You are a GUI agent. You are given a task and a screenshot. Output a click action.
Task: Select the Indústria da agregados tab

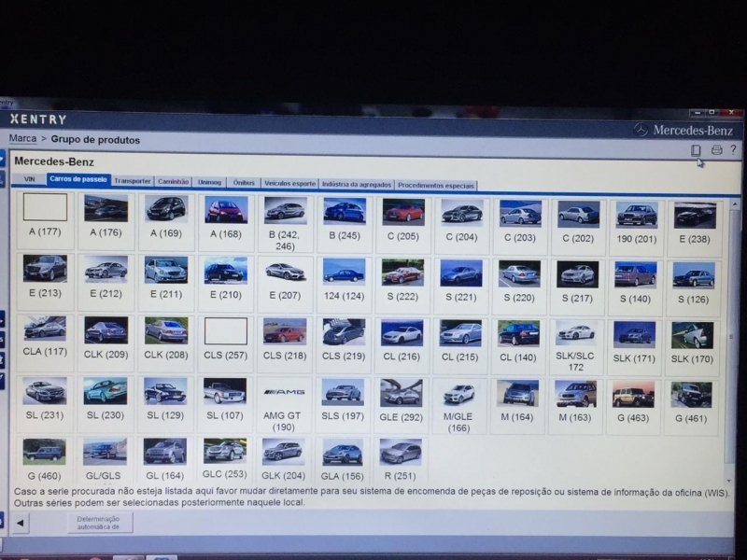(x=357, y=185)
